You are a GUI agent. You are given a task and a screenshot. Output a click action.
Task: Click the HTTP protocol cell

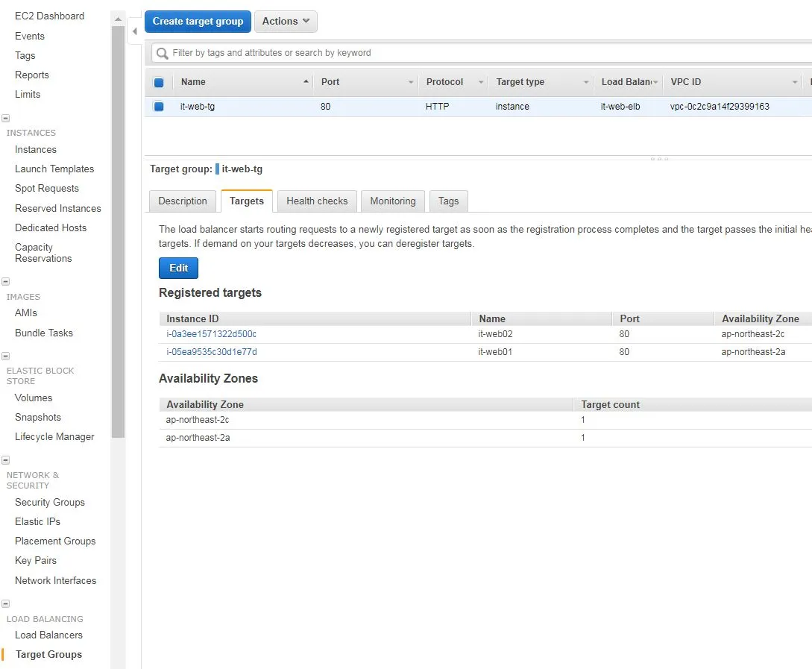pos(437,107)
